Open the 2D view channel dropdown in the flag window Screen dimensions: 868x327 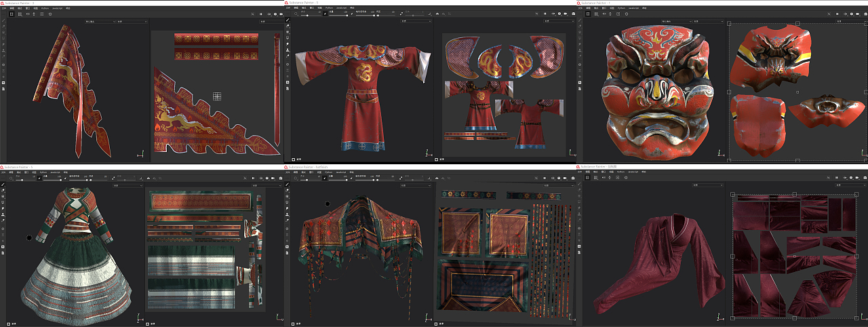pos(272,22)
